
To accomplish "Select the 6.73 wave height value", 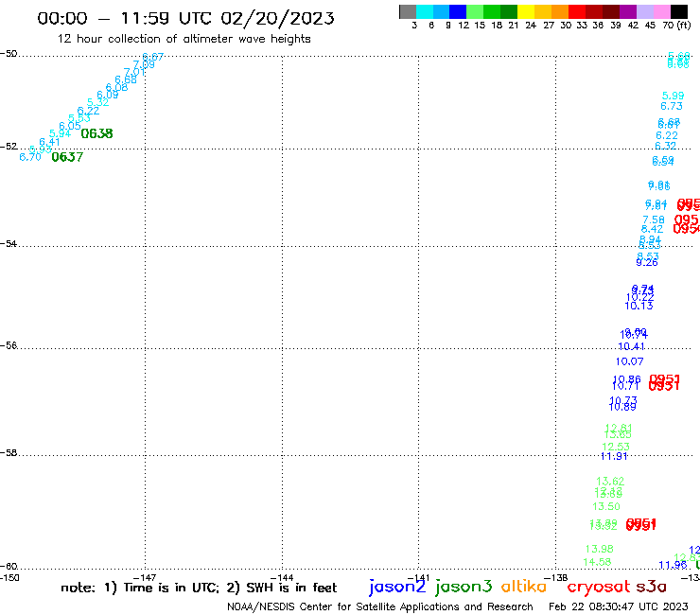I will pos(672,106).
